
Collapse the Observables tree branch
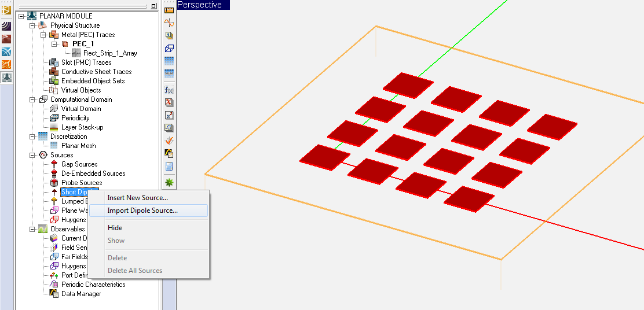[x=32, y=229]
